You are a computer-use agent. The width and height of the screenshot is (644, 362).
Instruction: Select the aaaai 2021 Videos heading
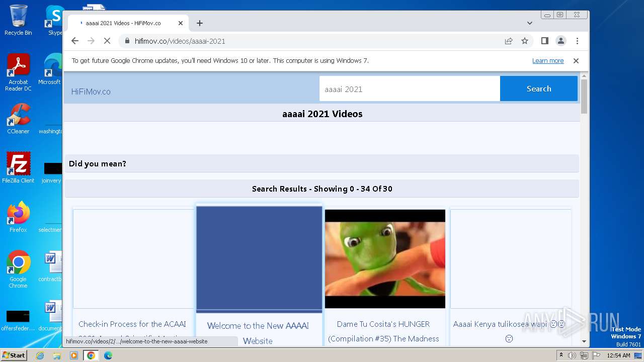(x=323, y=114)
